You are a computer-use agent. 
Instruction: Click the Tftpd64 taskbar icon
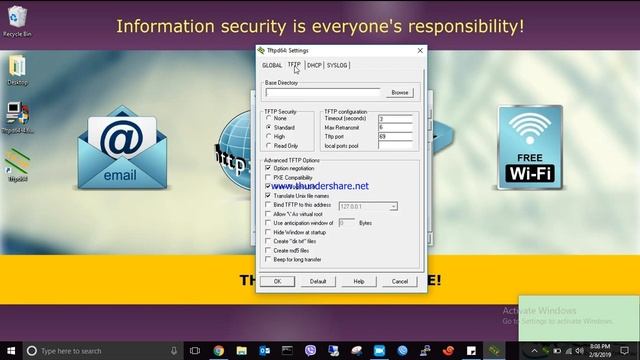click(x=494, y=351)
